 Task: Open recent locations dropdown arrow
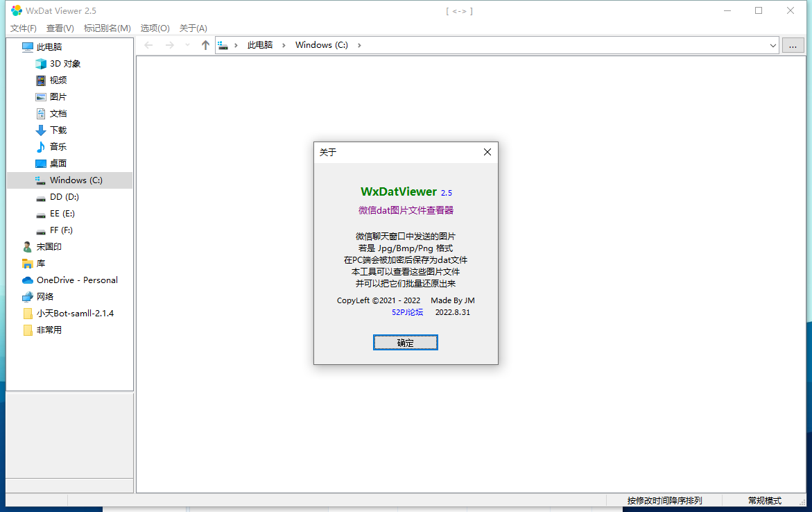[187, 45]
